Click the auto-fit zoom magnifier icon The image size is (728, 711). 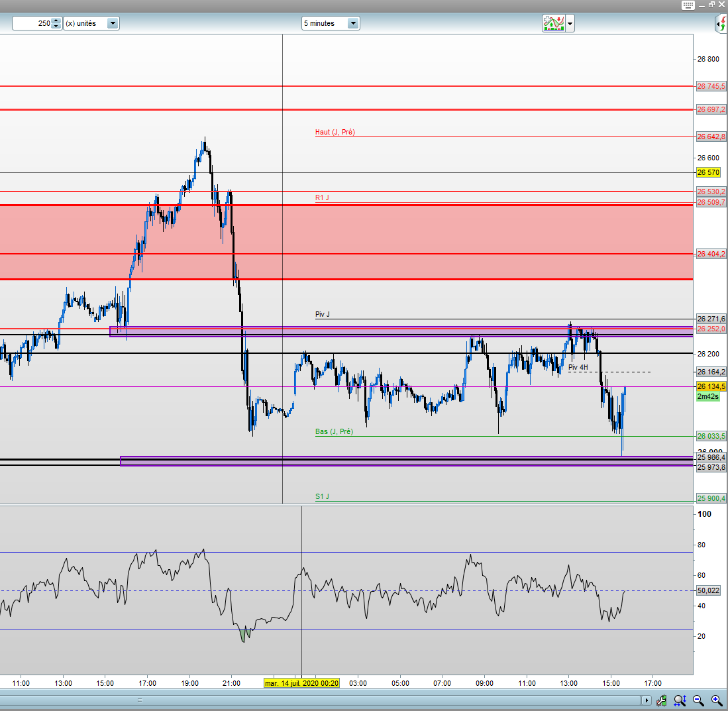pyautogui.click(x=680, y=700)
